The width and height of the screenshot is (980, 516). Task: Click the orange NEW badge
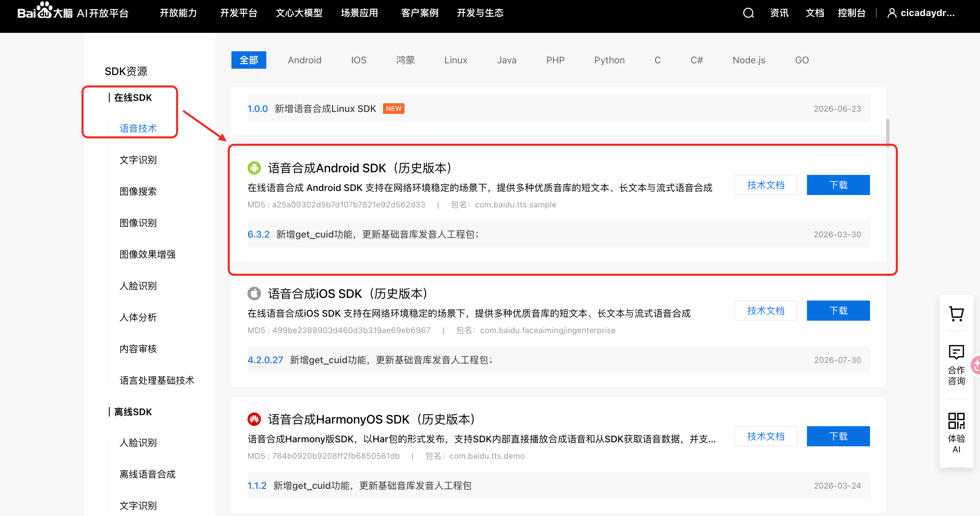[393, 109]
